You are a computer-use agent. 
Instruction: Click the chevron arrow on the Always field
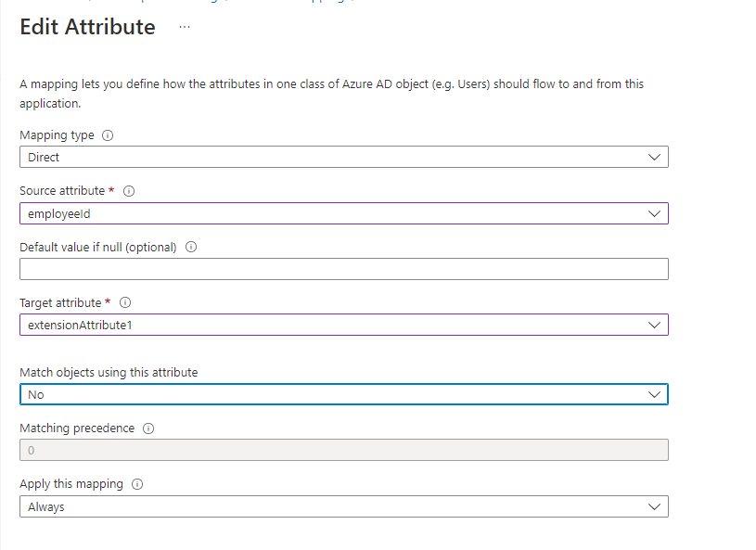[x=655, y=507]
